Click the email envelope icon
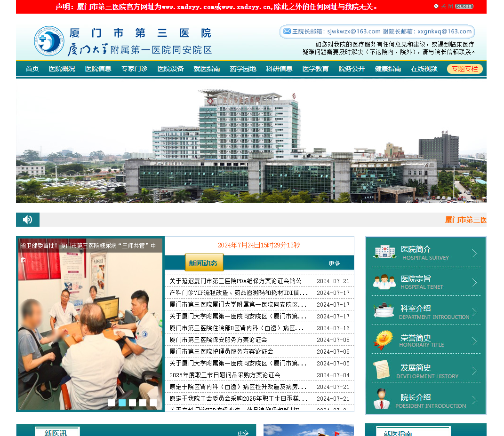Viewport: 504px width, 436px height. (287, 32)
